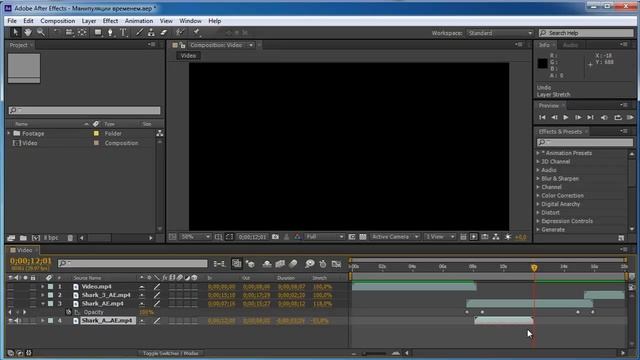The width and height of the screenshot is (640, 360).
Task: Toggle video visibility of Shark_A...AE.mp4 layer
Action: point(10,321)
